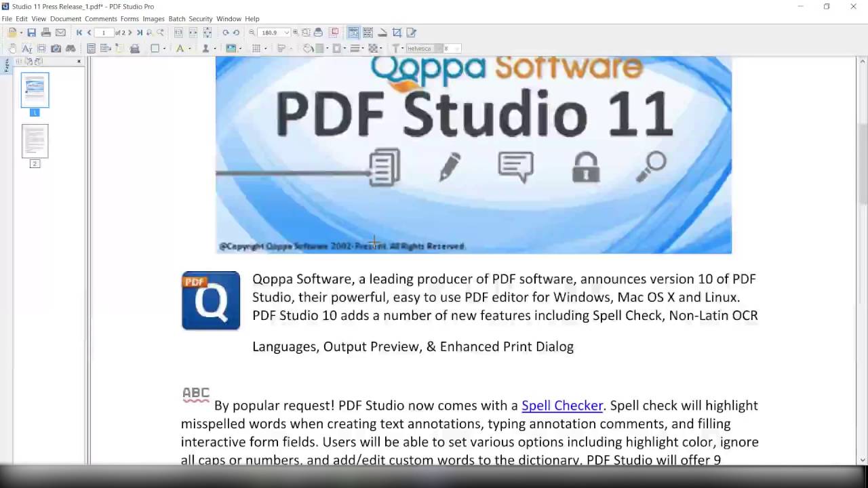Select the Crop pages tool icon

[397, 33]
